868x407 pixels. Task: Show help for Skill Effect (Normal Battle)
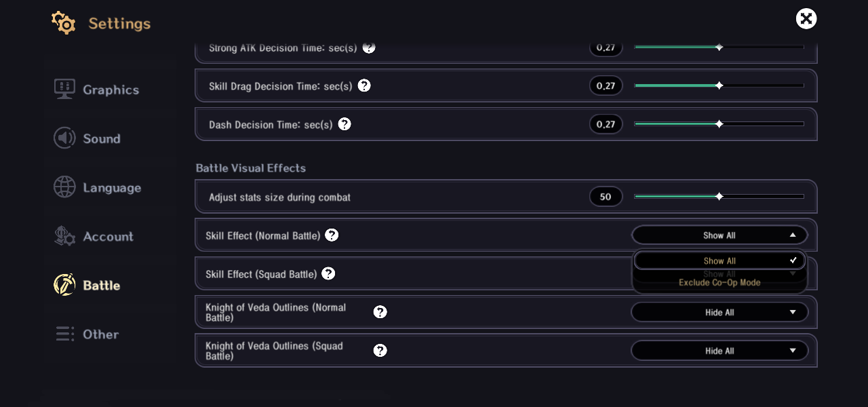click(332, 235)
